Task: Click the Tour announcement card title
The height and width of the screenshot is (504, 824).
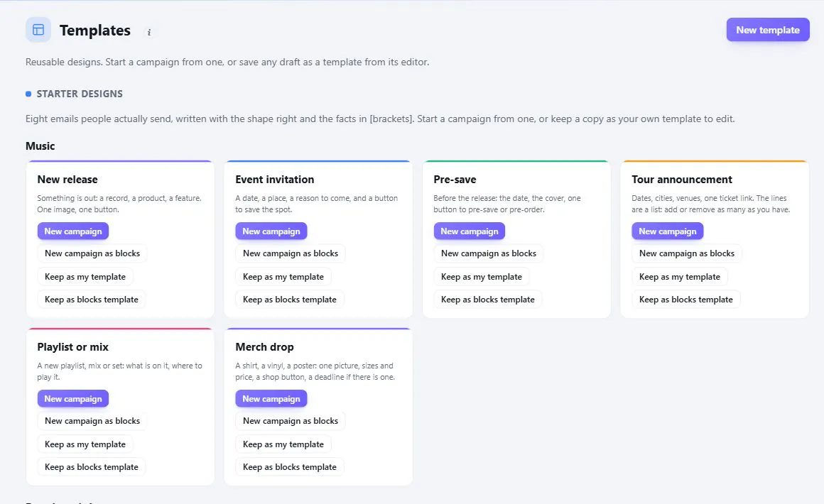Action: click(682, 180)
